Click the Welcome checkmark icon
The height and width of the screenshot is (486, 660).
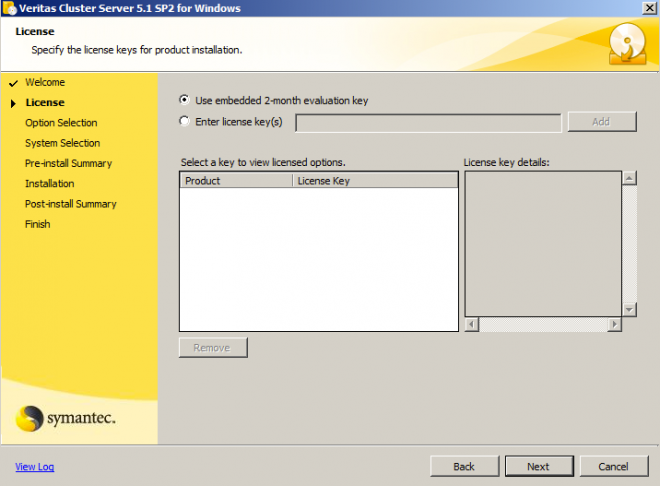pyautogui.click(x=13, y=83)
